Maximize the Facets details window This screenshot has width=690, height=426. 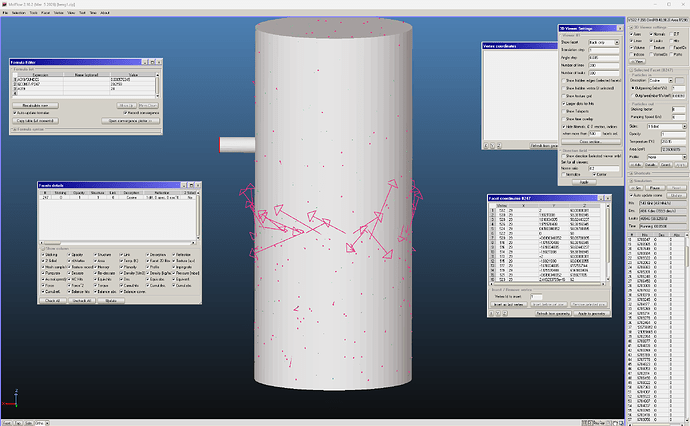[191, 185]
